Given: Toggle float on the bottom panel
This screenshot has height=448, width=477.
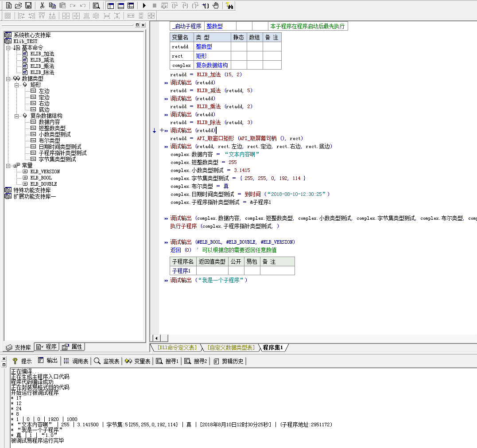Looking at the screenshot, I should point(4,365).
